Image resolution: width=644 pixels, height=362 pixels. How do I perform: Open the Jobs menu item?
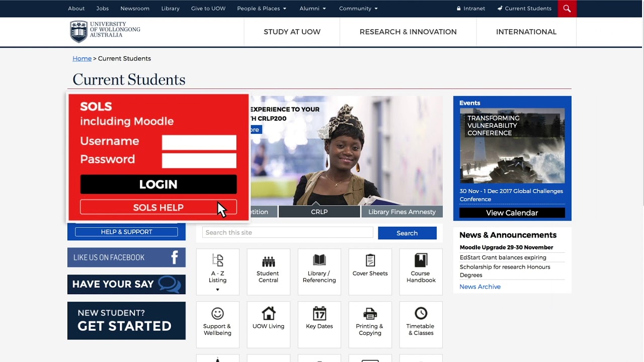[x=103, y=9]
